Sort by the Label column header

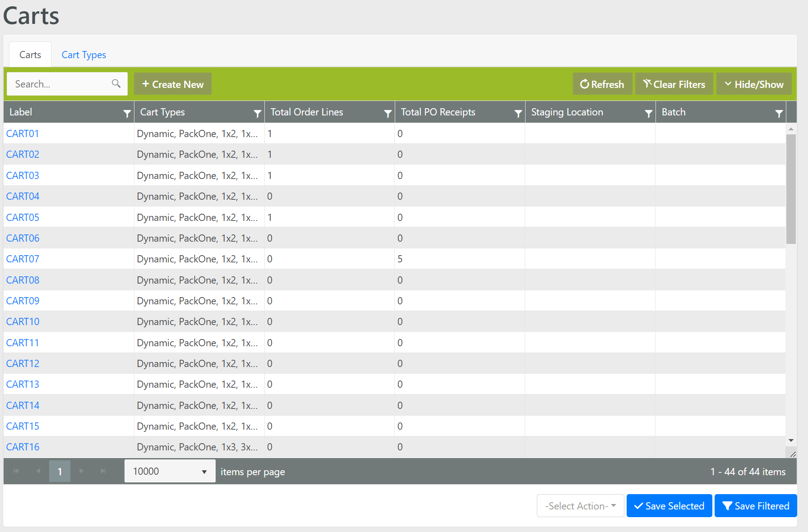pyautogui.click(x=21, y=112)
